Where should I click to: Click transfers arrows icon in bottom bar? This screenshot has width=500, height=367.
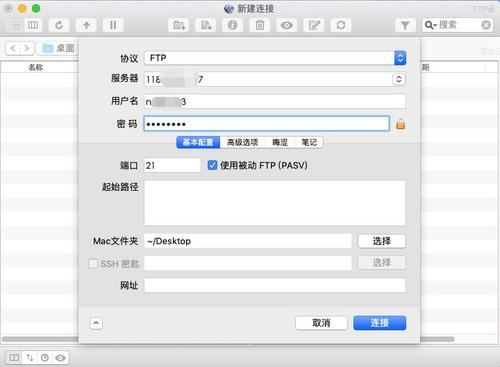point(30,358)
